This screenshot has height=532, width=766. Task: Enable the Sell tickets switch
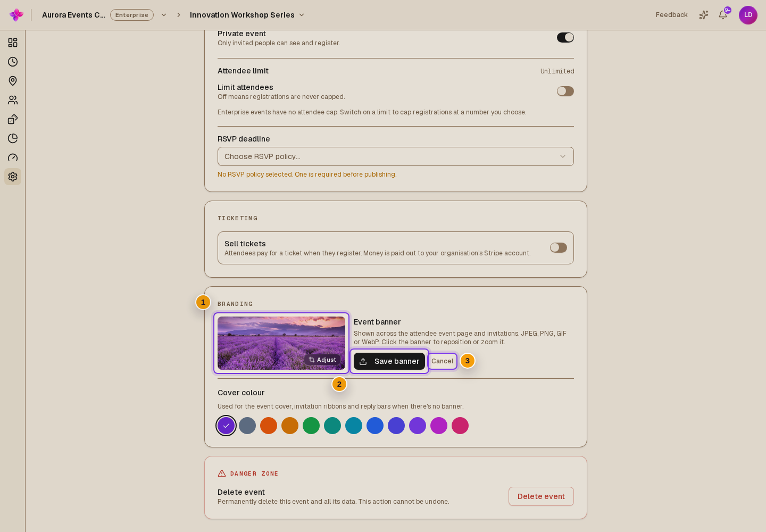(x=559, y=248)
